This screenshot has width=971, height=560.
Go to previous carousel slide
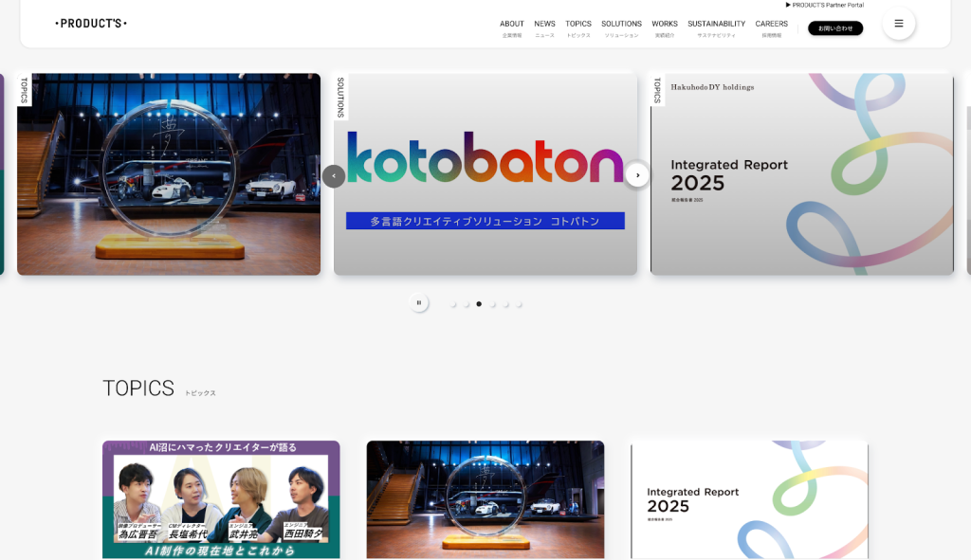[x=334, y=175]
